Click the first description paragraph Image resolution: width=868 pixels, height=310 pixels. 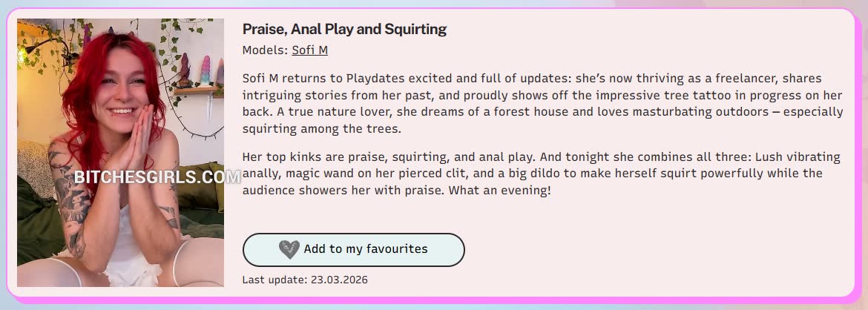542,103
